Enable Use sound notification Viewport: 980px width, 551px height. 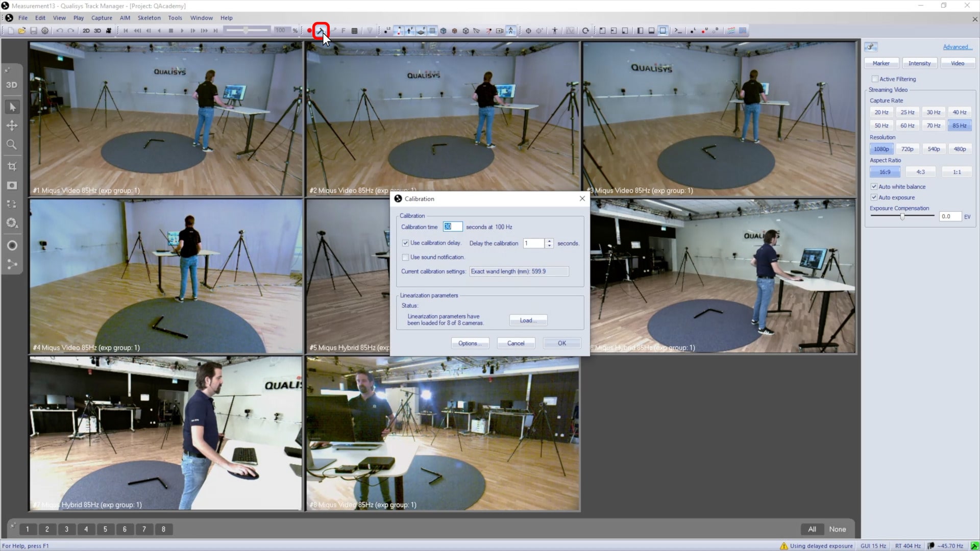tap(405, 257)
